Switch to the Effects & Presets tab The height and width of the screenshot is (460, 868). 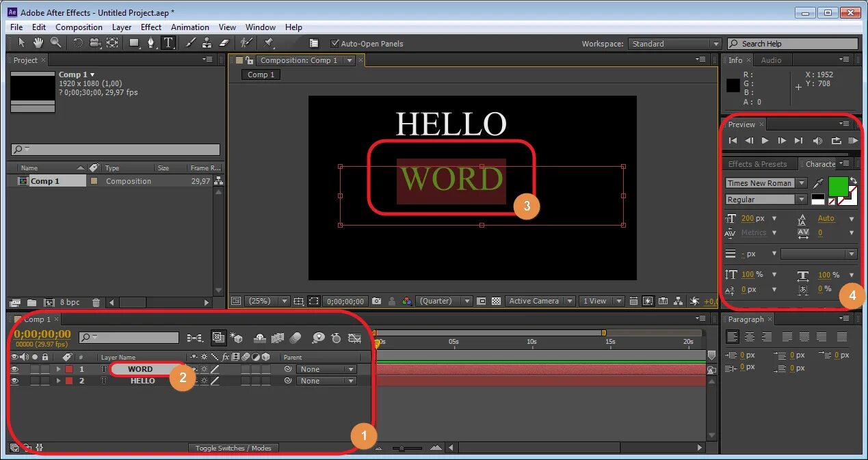pos(757,164)
